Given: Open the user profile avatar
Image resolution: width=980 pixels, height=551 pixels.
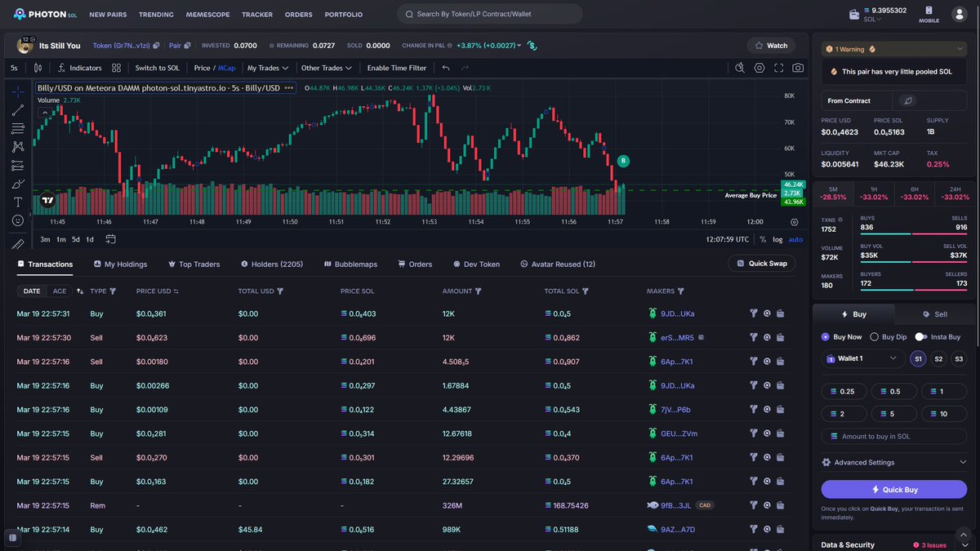Looking at the screenshot, I should click(x=959, y=15).
